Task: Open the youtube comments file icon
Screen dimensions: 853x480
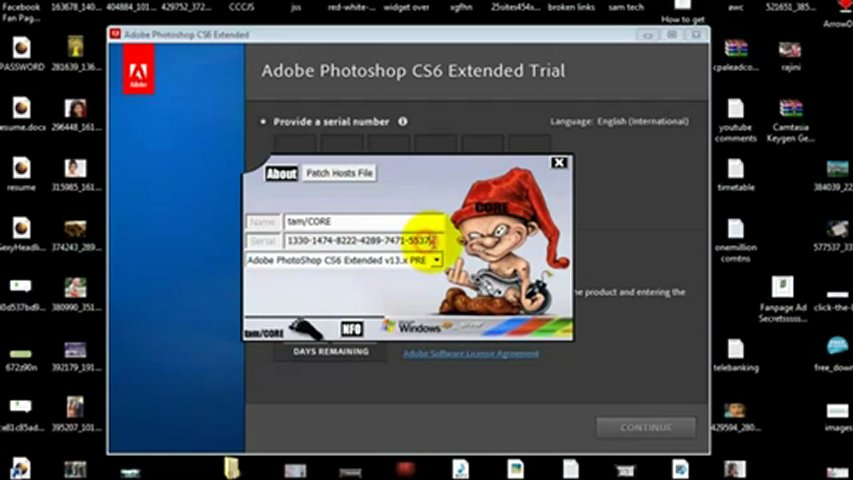Action: click(735, 120)
